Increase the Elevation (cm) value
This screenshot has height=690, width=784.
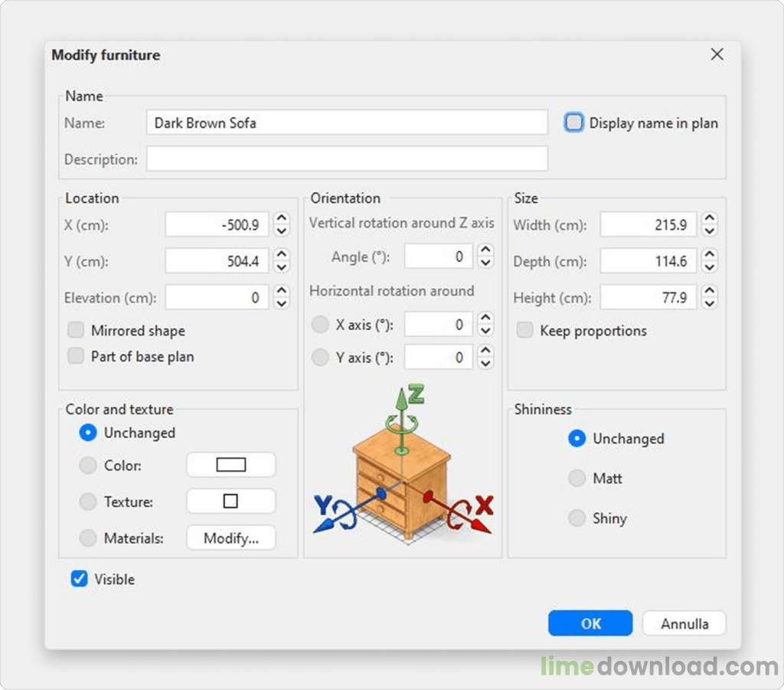[282, 291]
